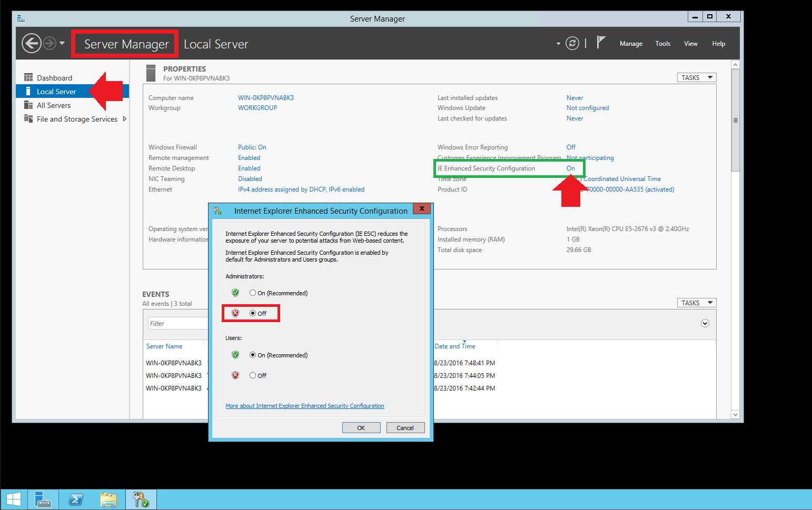Open the navigation history dropdown arrow
Screen dimensions: 812x510
62,43
